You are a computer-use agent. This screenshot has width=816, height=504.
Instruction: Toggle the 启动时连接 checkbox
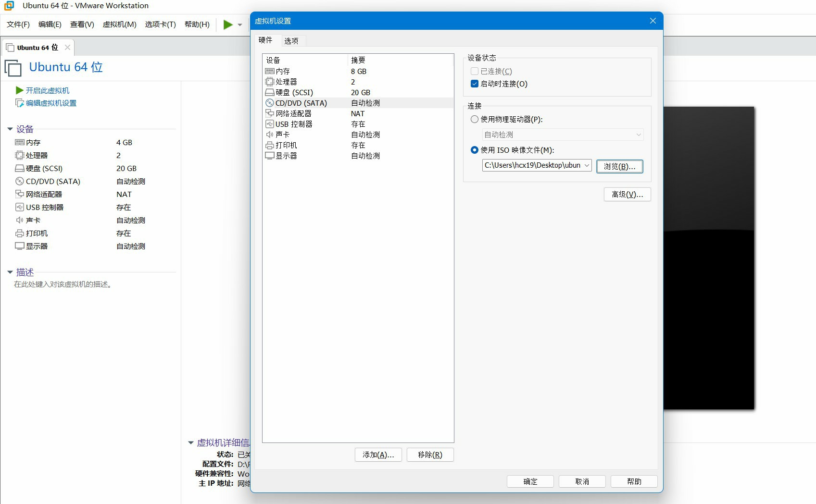click(475, 84)
